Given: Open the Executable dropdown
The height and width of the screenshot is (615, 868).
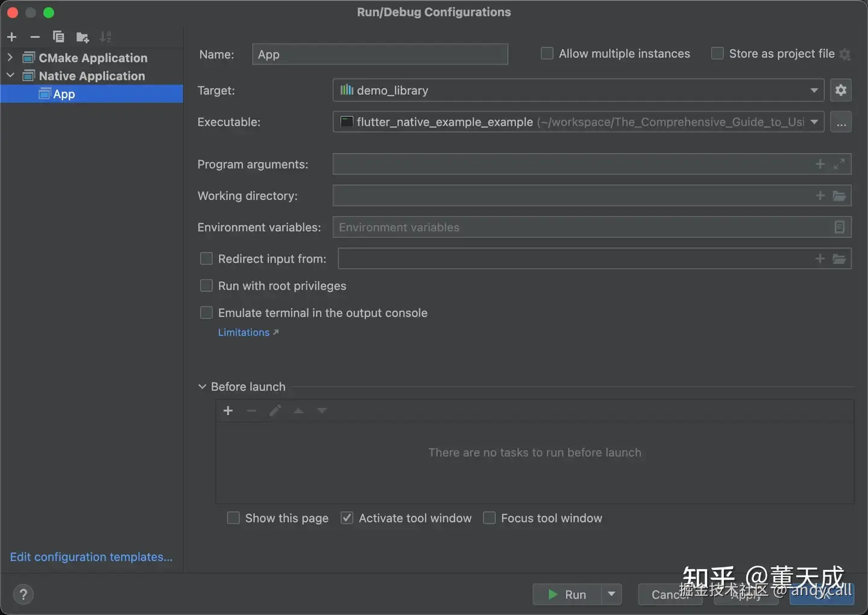Looking at the screenshot, I should [x=814, y=122].
